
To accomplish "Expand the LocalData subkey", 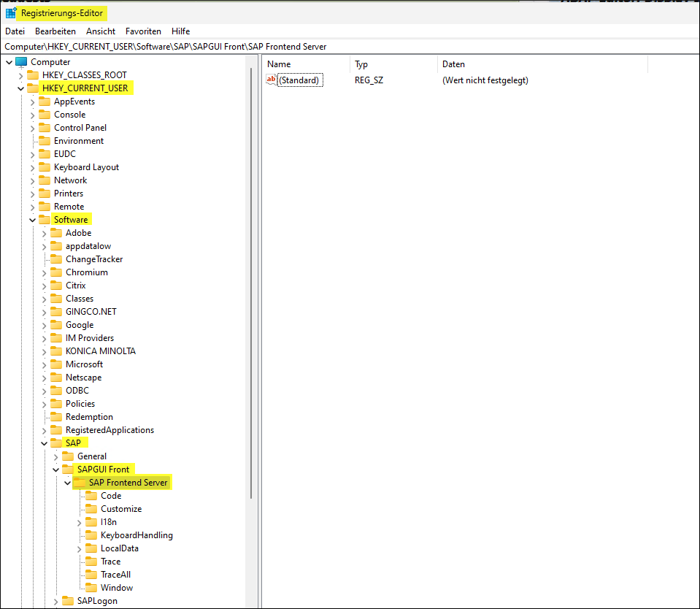I will pos(79,548).
